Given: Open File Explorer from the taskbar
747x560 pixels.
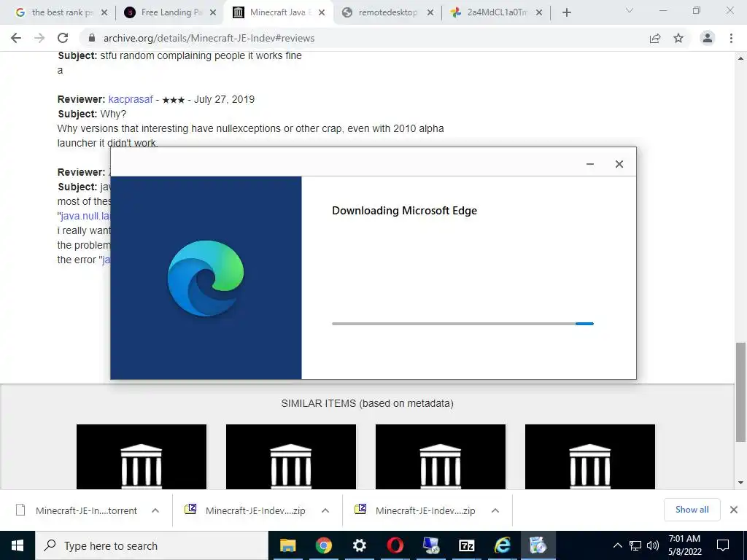Looking at the screenshot, I should click(287, 545).
